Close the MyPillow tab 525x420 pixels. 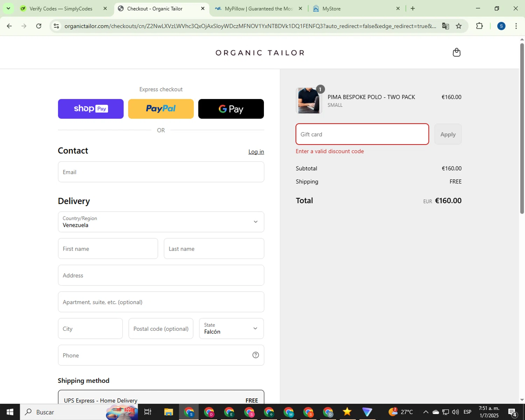click(x=300, y=8)
